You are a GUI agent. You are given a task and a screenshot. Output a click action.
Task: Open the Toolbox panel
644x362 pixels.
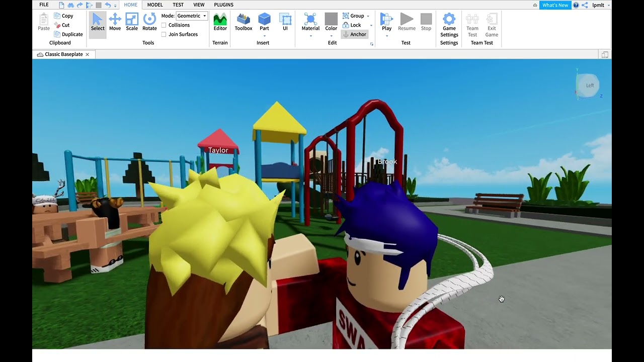[x=244, y=22]
